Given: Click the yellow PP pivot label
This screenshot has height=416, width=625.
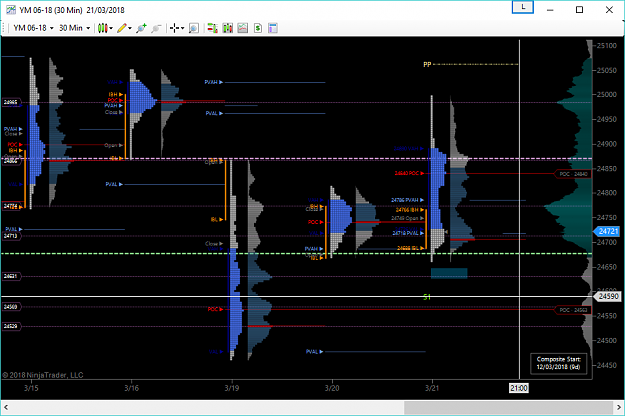Looking at the screenshot, I should click(427, 64).
